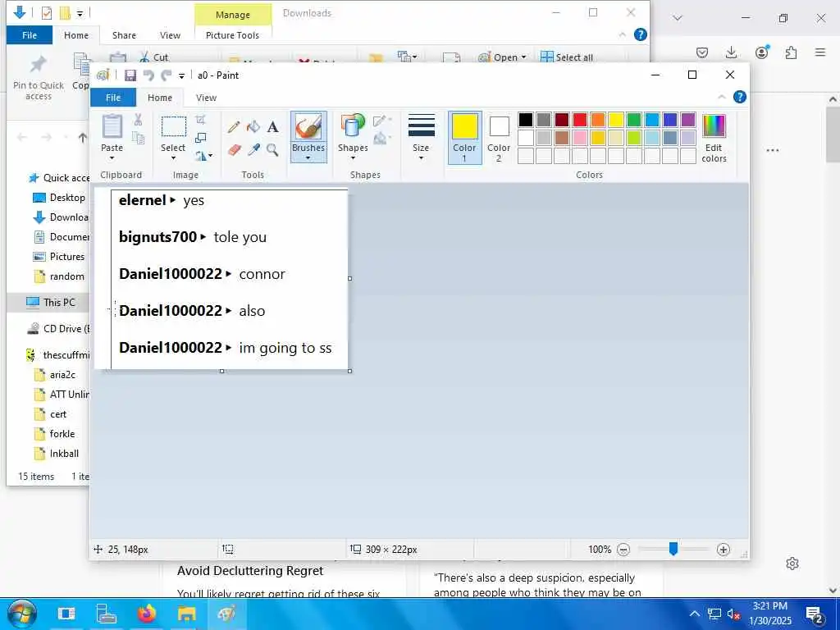
Task: Click the page settings gear icon in Firefox
Action: 792,564
